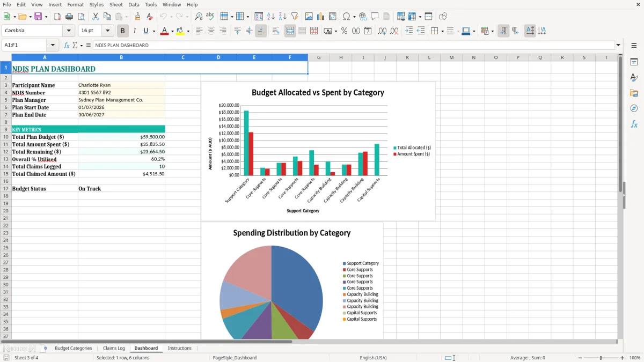644x362 pixels.
Task: Click the Clone Formatting paintbrush icon
Action: [138, 17]
